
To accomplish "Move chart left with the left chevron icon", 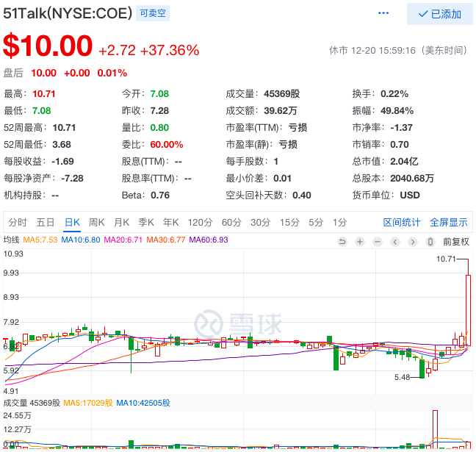I will [x=395, y=242].
